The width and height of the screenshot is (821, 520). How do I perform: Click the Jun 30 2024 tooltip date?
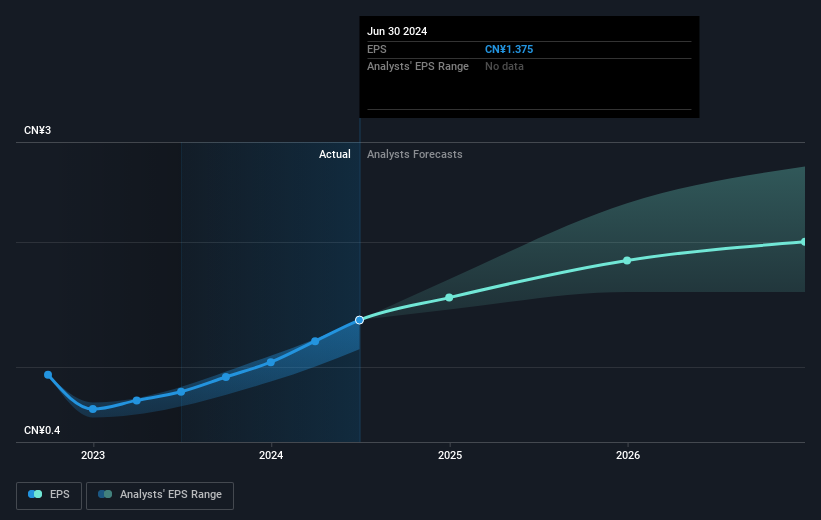coord(397,31)
